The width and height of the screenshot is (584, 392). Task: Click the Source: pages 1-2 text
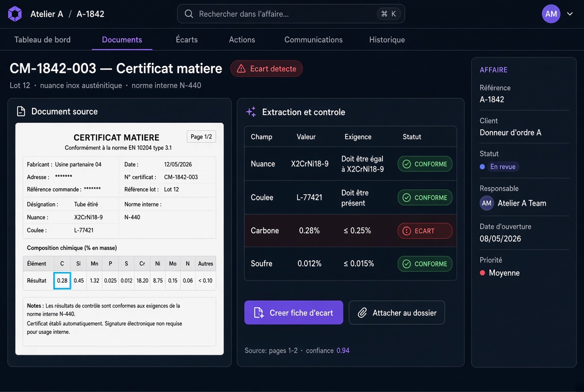click(x=271, y=350)
